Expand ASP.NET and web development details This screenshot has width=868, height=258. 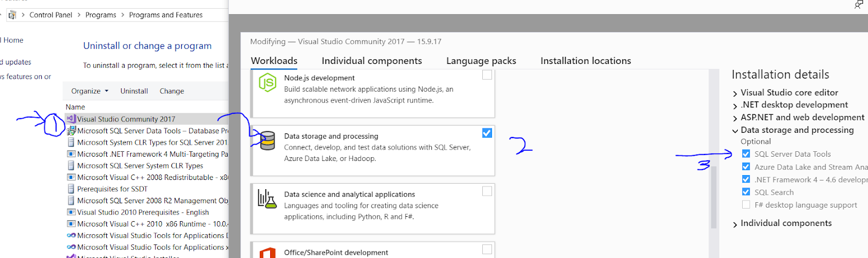(x=735, y=118)
